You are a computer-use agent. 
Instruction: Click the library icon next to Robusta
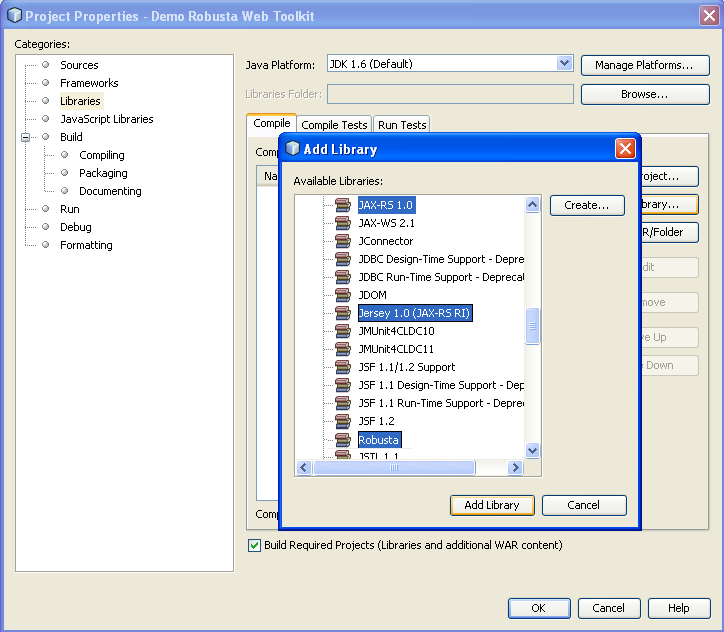[x=343, y=439]
